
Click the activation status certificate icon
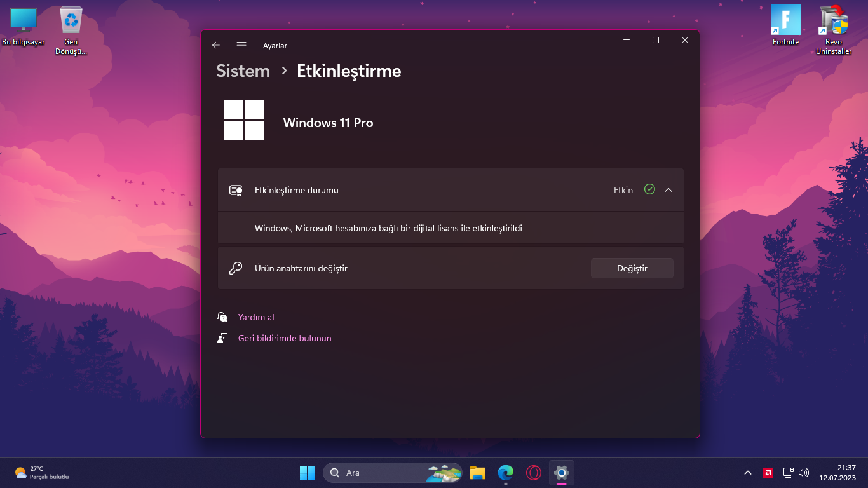pyautogui.click(x=236, y=190)
